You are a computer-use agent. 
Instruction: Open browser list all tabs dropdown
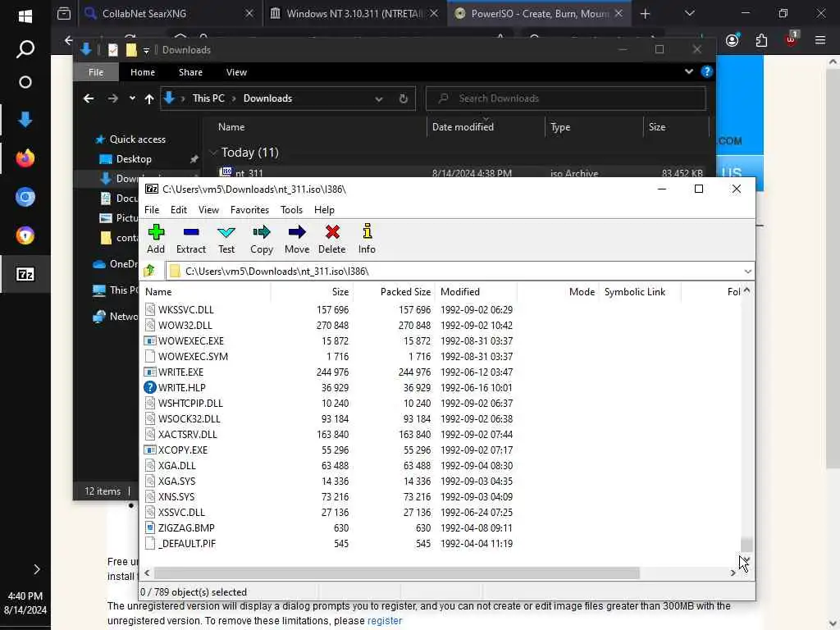click(x=689, y=13)
